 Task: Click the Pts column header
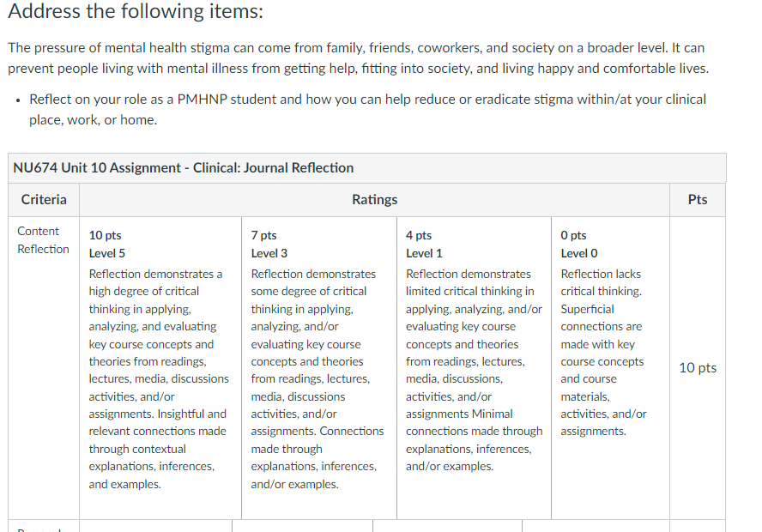(x=698, y=200)
